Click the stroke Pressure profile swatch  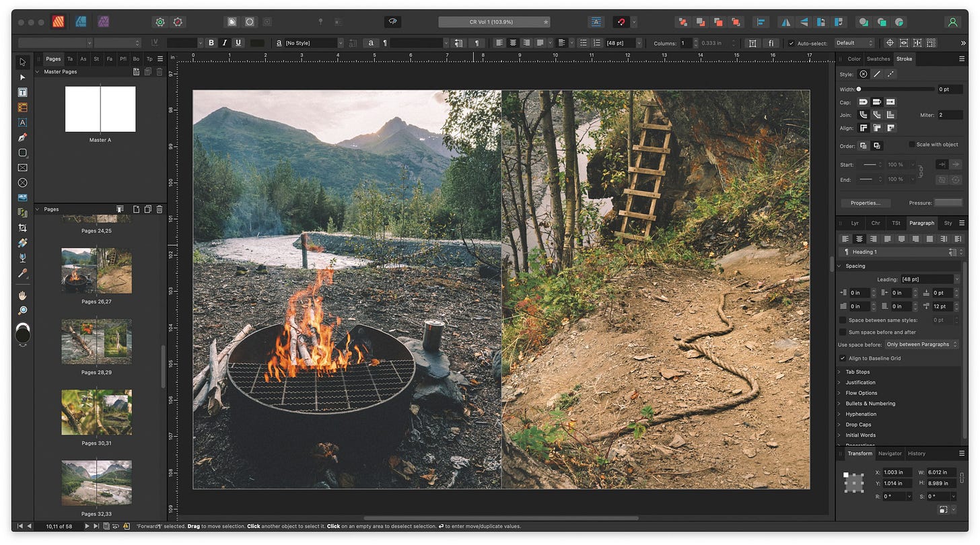tap(948, 203)
